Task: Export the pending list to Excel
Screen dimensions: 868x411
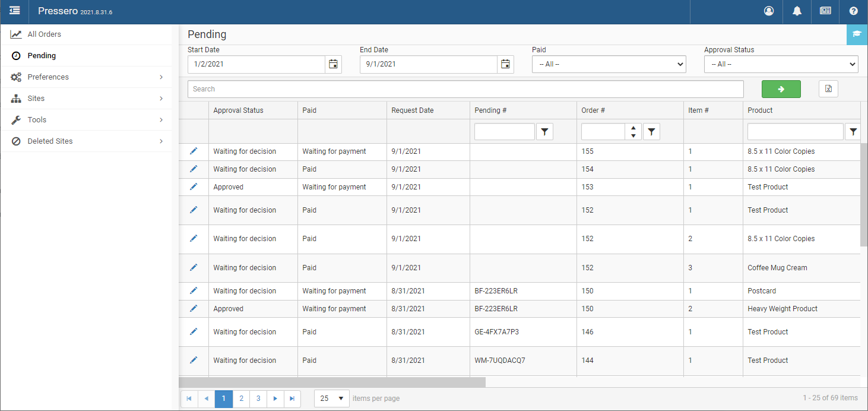Action: pyautogui.click(x=828, y=89)
